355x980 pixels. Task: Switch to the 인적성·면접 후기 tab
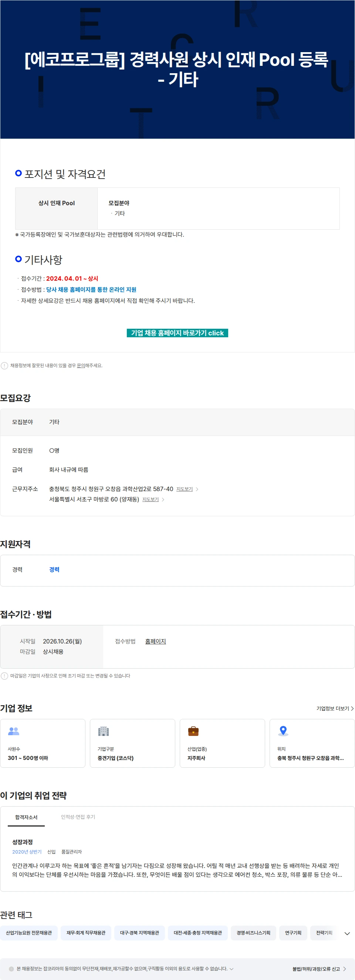click(78, 817)
